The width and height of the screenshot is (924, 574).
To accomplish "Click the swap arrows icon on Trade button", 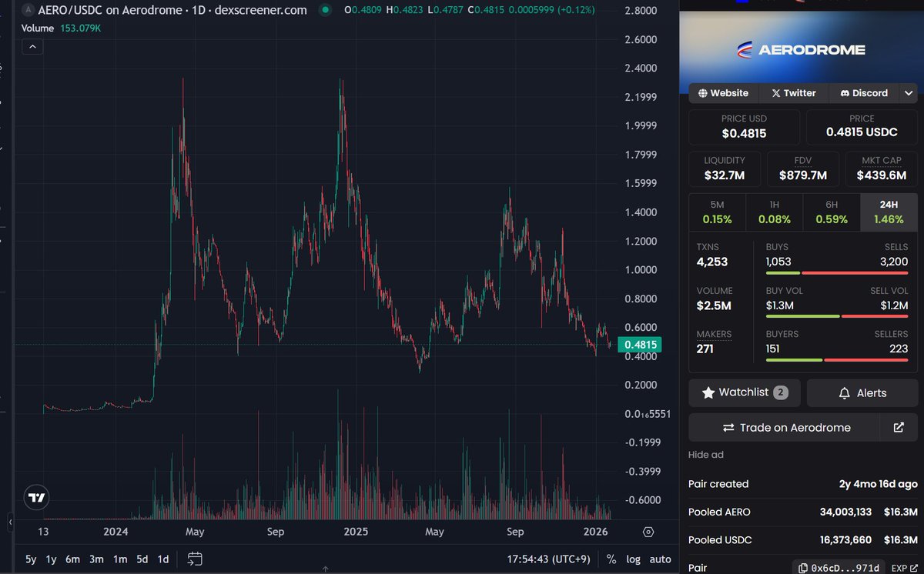I will 728,428.
